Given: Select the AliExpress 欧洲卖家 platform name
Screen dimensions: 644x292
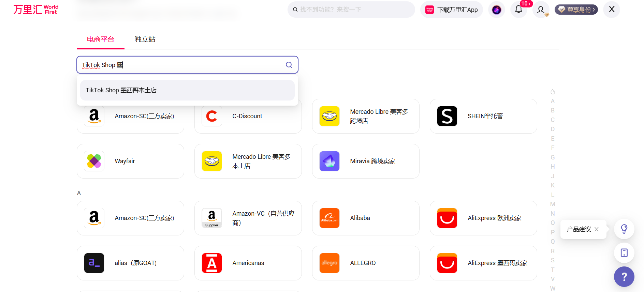Looking at the screenshot, I should tap(495, 218).
